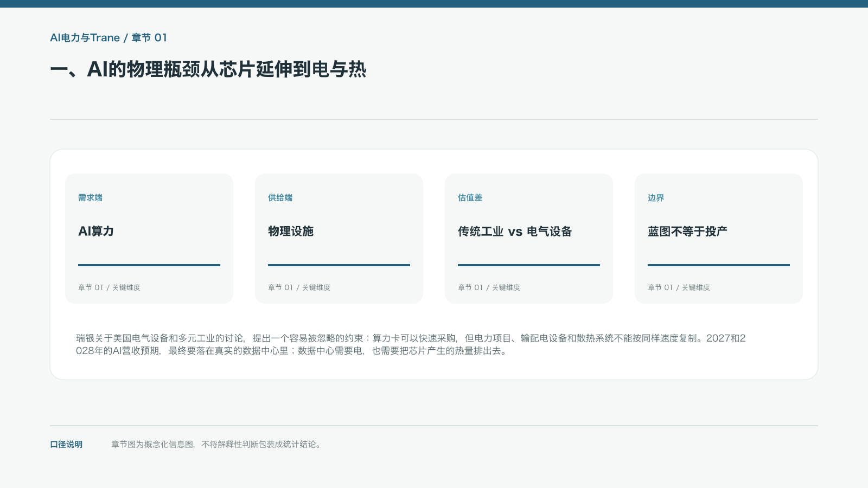Click the '口径说明' footer label
Screen dimensions: 868x488
point(66,445)
